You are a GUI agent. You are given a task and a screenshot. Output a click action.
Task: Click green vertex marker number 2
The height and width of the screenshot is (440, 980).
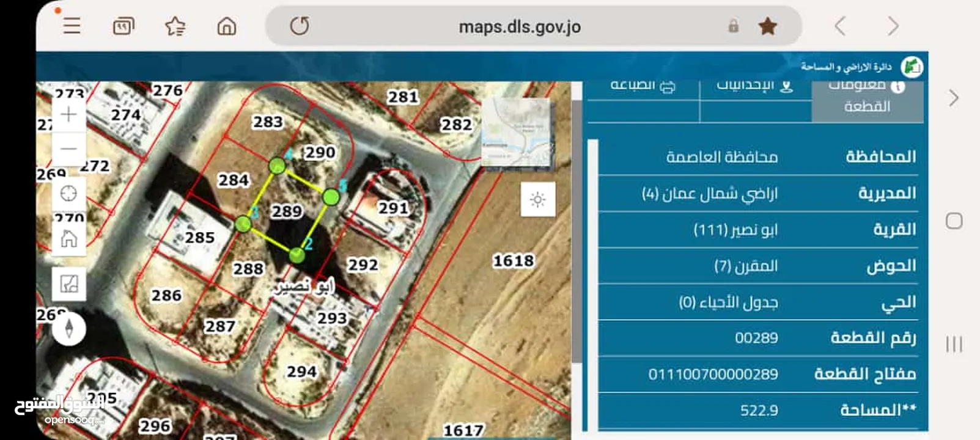pyautogui.click(x=297, y=255)
